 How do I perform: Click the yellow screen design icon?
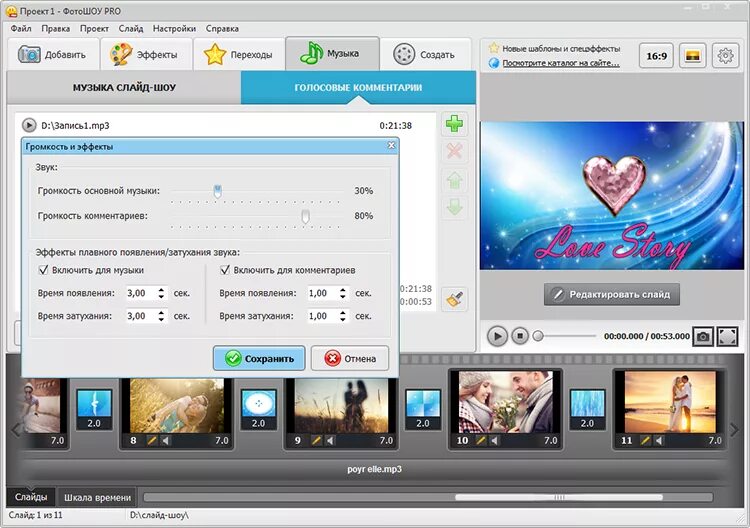coord(693,56)
